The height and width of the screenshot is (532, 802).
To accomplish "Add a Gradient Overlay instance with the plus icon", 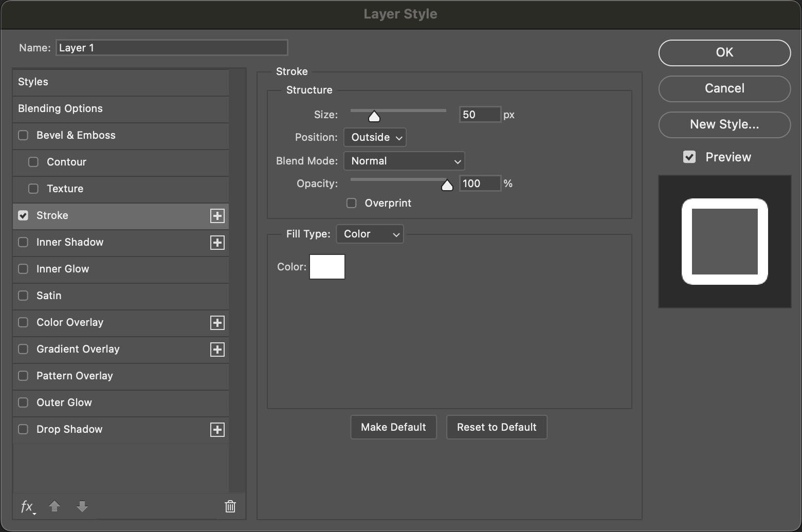I will point(217,350).
